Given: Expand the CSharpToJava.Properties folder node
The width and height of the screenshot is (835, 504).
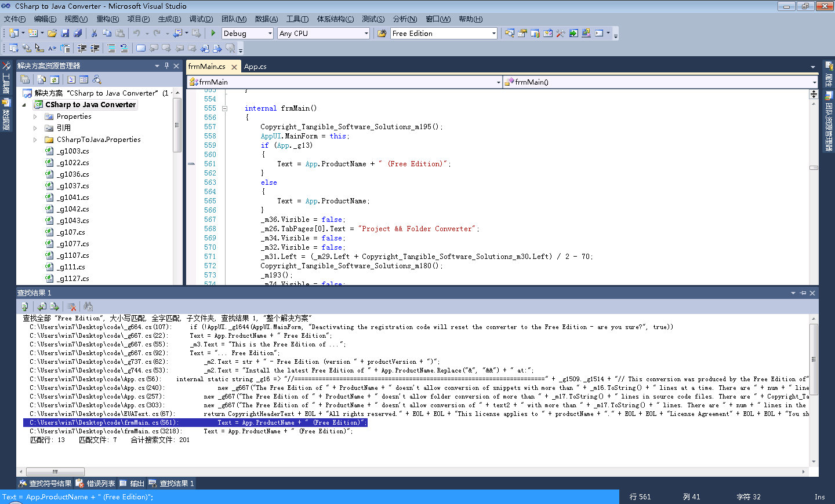Looking at the screenshot, I should tap(35, 140).
